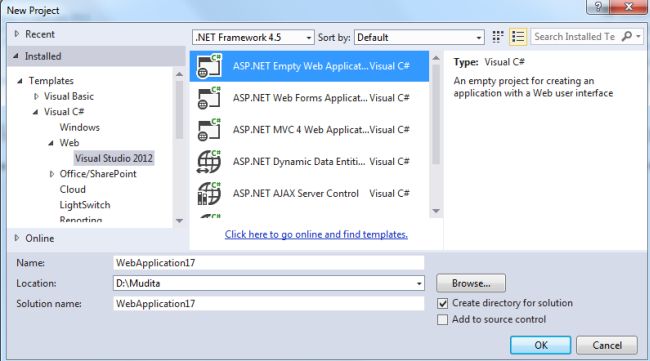The height and width of the screenshot is (361, 650).
Task: Select ASP.NET Dynamic Data Entities row text
Action: pyautogui.click(x=299, y=162)
